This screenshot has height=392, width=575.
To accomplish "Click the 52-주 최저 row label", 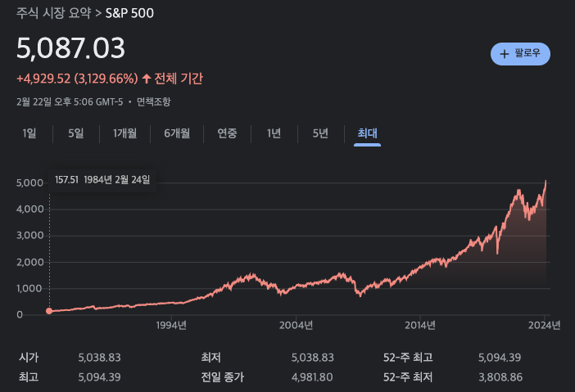I will pos(408,377).
